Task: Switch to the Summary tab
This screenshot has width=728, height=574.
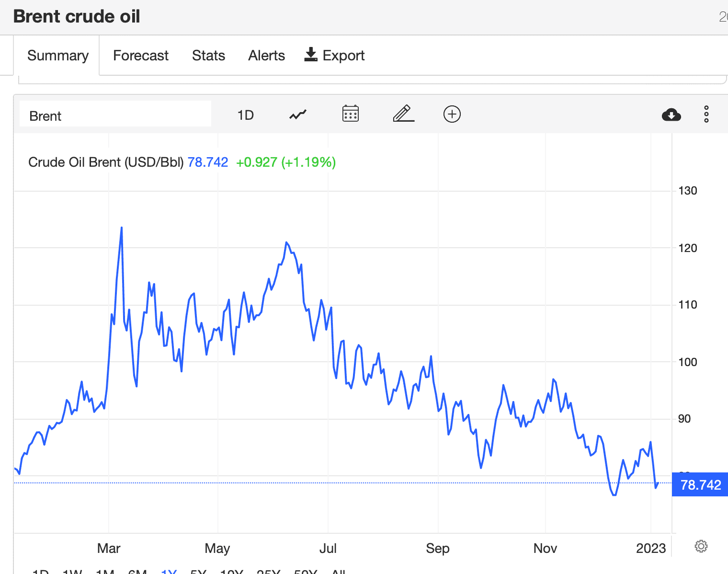Action: [x=58, y=56]
